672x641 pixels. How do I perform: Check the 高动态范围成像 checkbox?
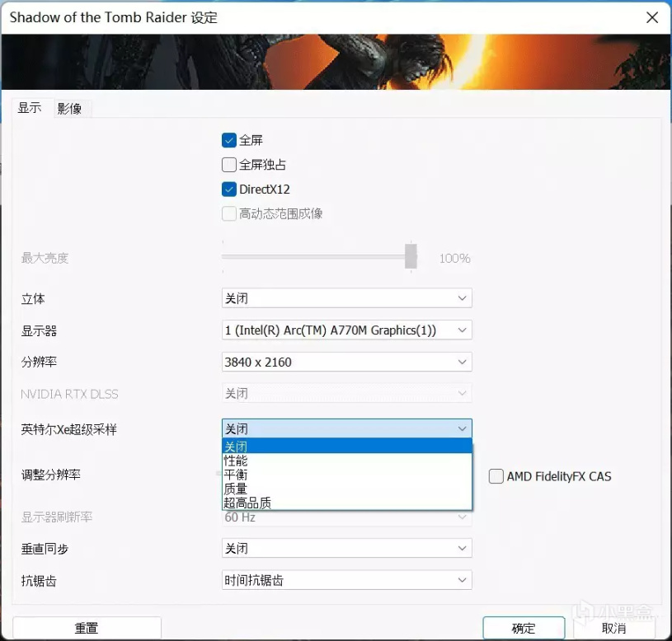[229, 213]
